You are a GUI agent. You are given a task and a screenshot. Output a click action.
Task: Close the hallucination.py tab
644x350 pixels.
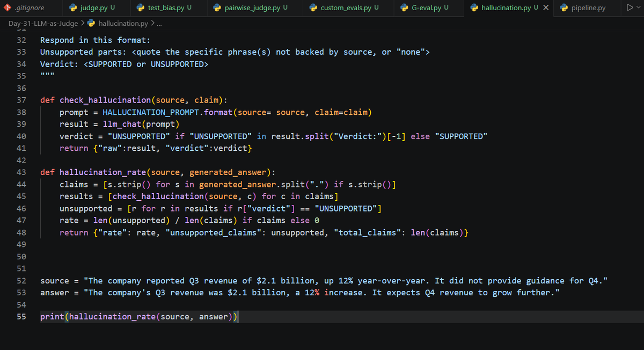545,8
